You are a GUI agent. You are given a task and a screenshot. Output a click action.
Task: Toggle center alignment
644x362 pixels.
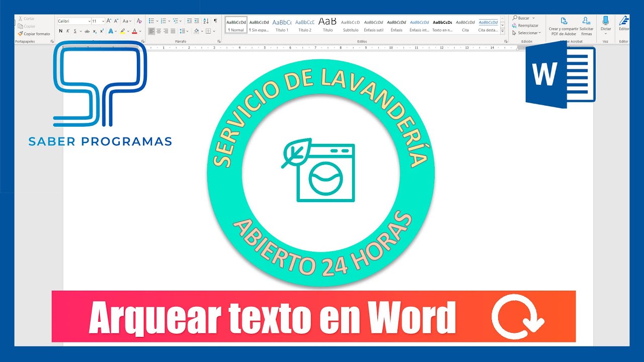158,31
